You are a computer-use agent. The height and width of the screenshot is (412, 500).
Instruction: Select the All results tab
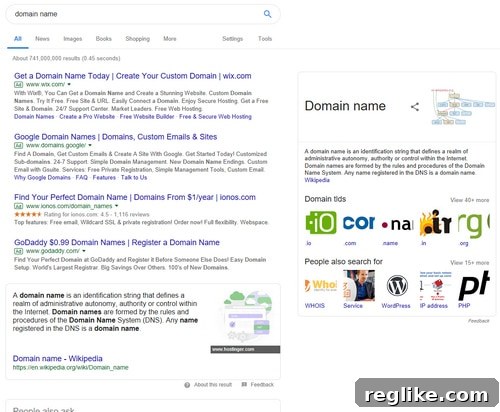pos(18,39)
